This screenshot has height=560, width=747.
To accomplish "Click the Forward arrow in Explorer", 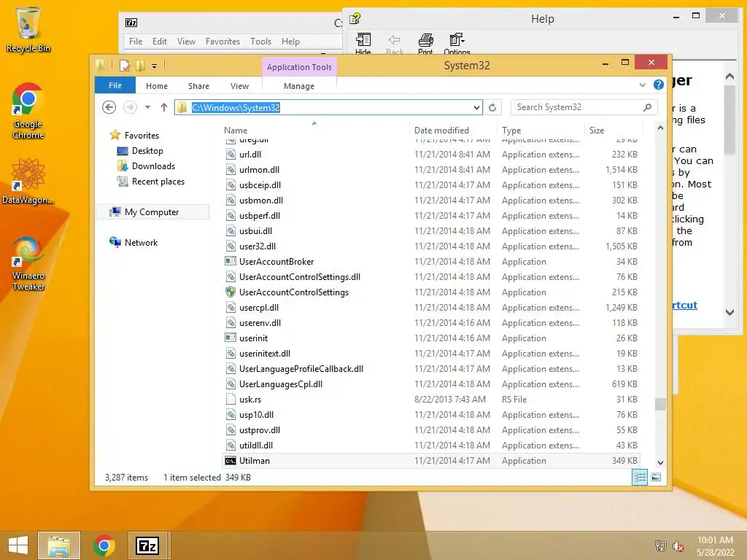I will tap(130, 107).
